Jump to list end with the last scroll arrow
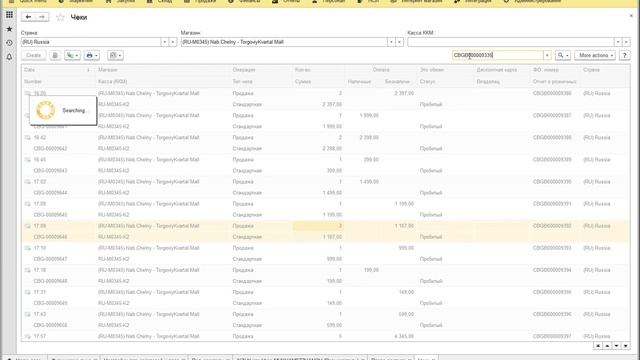This screenshot has width=640, height=360. pyautogui.click(x=625, y=346)
